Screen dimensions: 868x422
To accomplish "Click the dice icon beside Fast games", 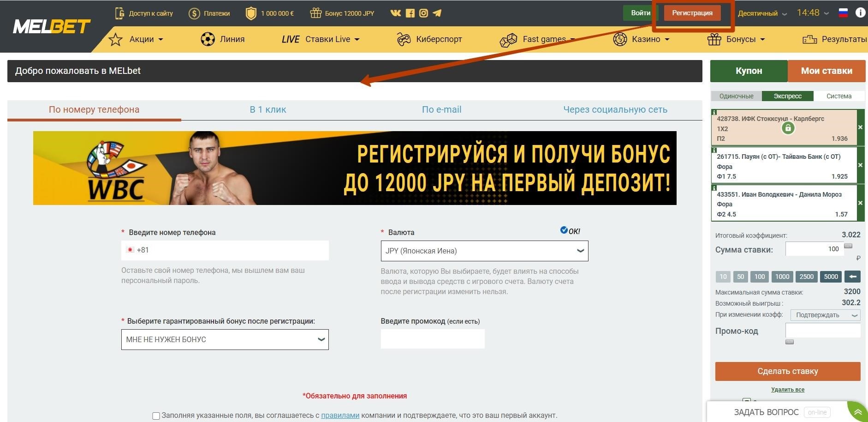I will (x=508, y=40).
